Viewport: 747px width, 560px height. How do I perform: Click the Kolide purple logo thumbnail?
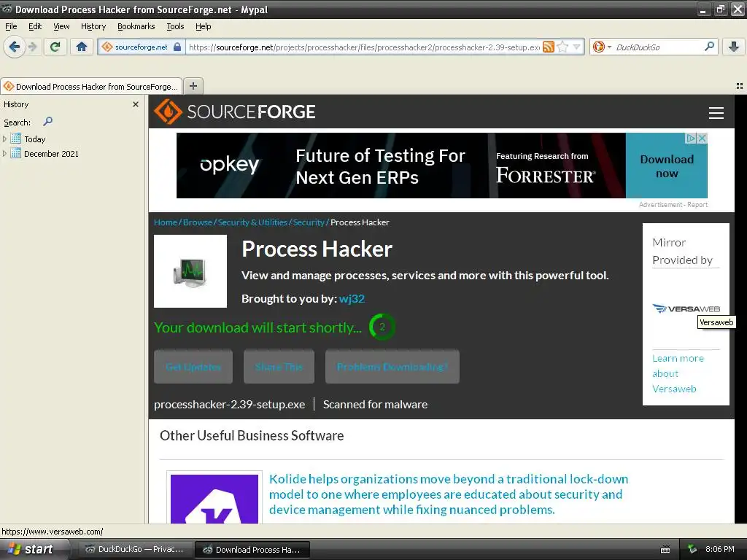tap(214, 499)
